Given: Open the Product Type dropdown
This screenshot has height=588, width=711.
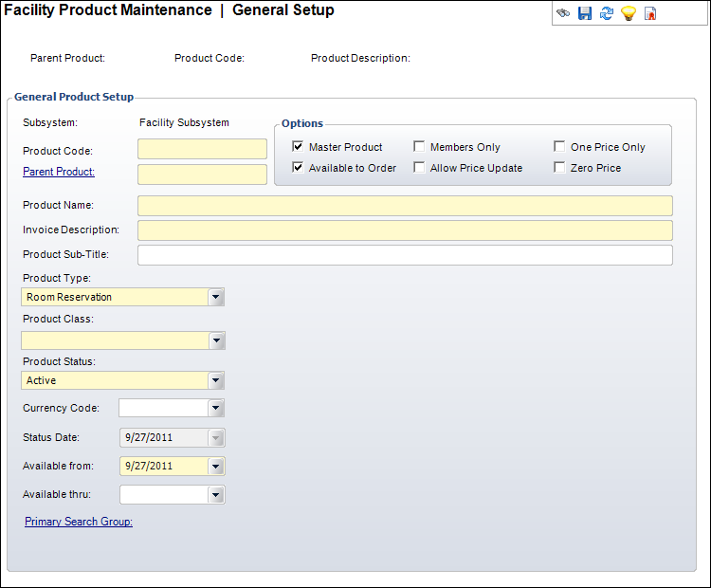Looking at the screenshot, I should click(217, 297).
